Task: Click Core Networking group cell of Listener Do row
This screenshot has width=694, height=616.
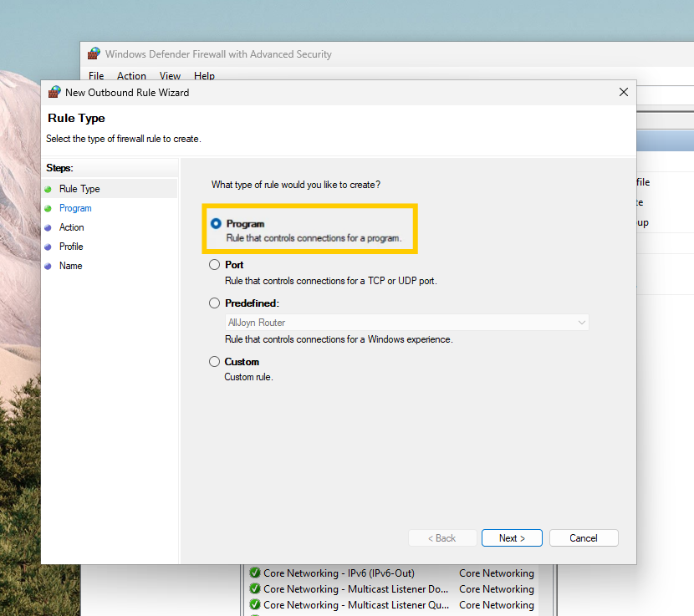Action: point(496,589)
